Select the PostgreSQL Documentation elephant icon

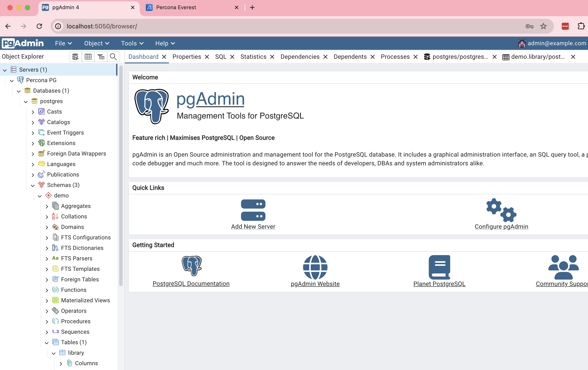(x=191, y=266)
